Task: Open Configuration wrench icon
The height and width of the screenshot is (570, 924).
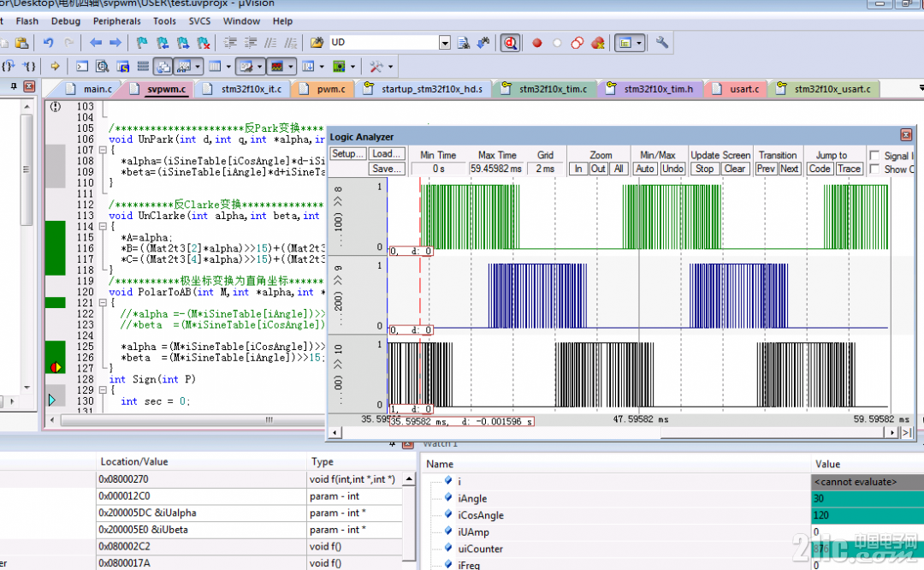Action: coord(661,43)
